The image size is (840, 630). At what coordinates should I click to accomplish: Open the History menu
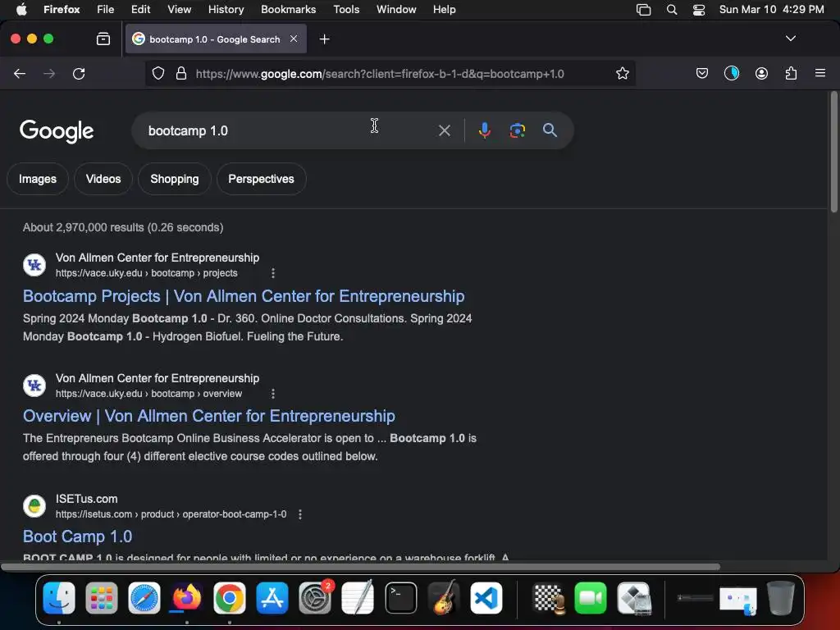click(x=226, y=9)
